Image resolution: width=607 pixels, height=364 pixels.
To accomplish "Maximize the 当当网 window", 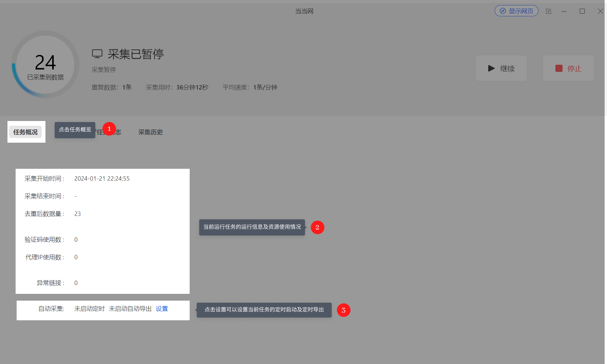I will click(x=582, y=11).
